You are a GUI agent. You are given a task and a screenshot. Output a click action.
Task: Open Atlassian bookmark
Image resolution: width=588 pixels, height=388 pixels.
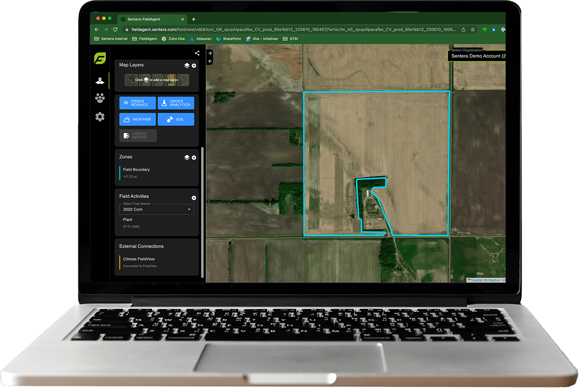pos(201,39)
